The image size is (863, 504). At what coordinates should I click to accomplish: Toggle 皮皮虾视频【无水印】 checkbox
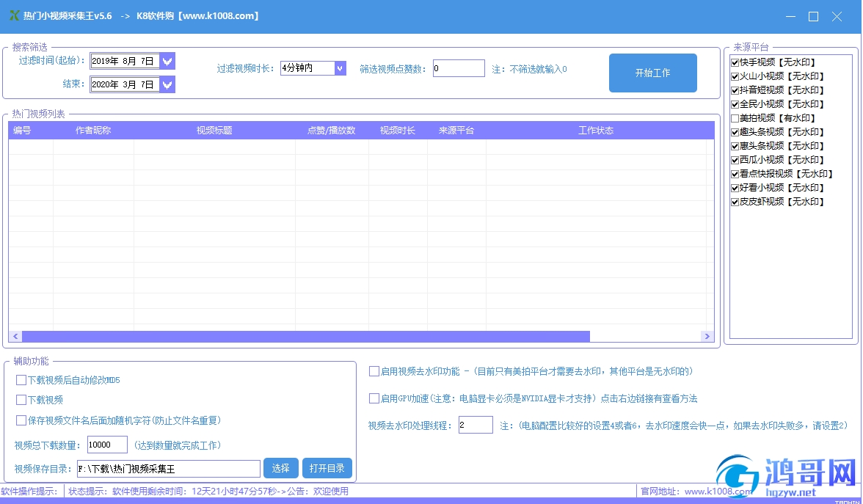(735, 202)
